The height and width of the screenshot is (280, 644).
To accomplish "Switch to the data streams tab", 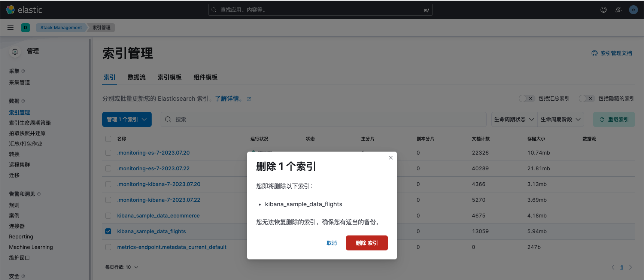I will click(x=136, y=77).
